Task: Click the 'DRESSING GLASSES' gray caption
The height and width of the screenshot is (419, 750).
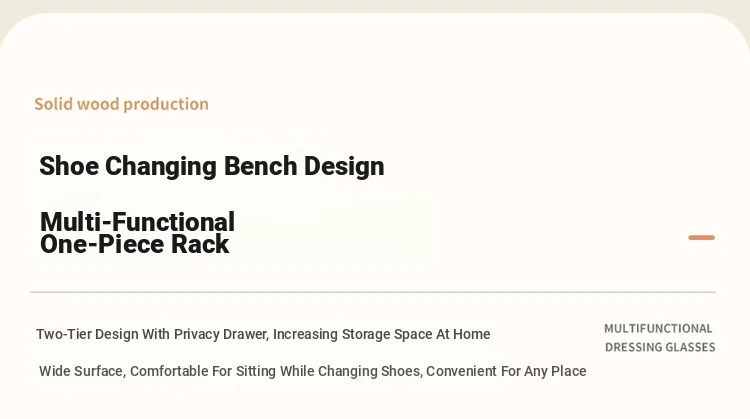Action: pyautogui.click(x=660, y=347)
